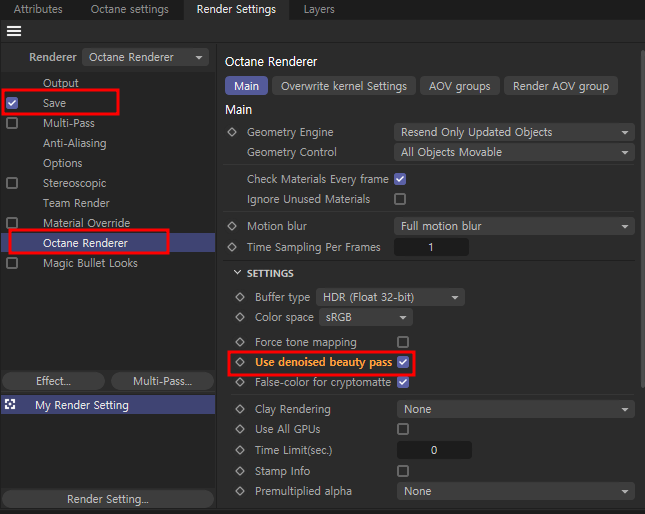The image size is (645, 514).
Task: Click keyframe diamond beside Time Limit(sec.)
Action: 240,450
